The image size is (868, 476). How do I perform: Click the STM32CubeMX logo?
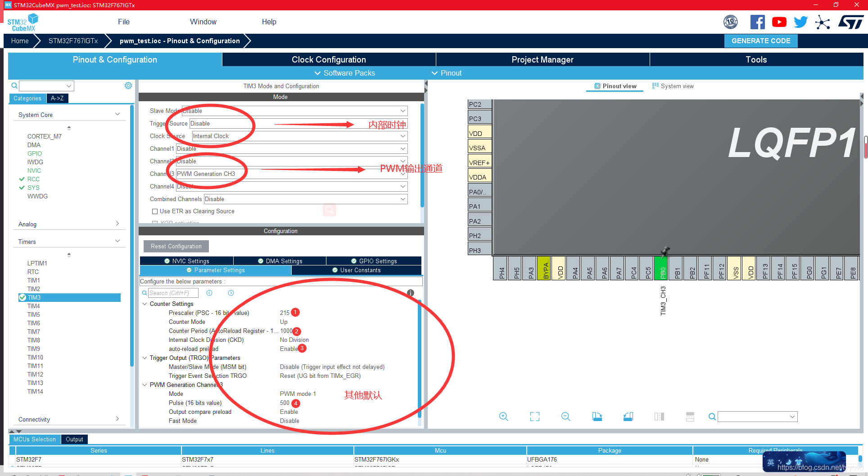pos(23,22)
